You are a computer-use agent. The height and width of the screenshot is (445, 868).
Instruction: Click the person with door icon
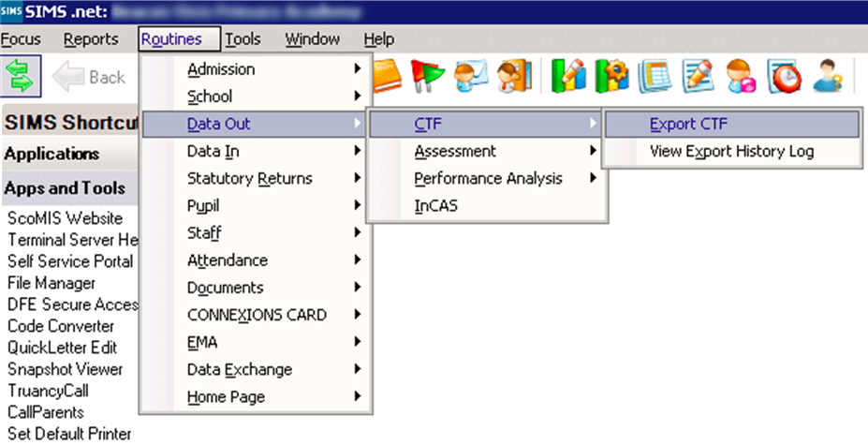(x=514, y=77)
